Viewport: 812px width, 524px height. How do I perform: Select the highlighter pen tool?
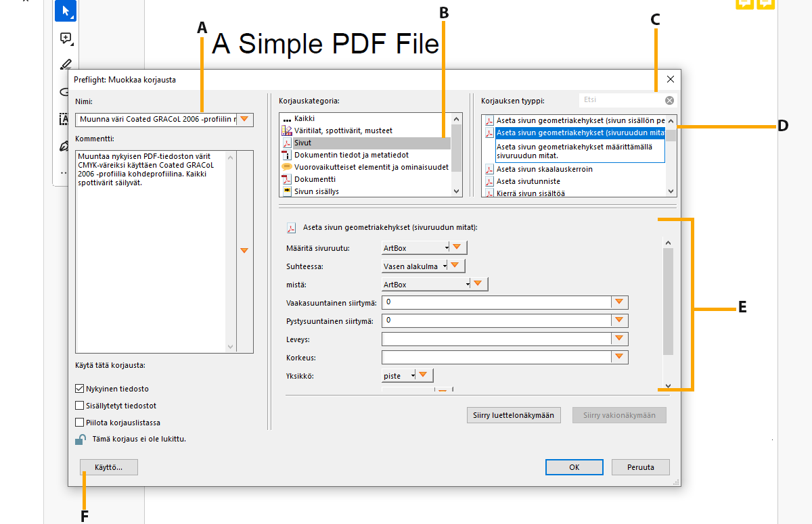[66, 65]
